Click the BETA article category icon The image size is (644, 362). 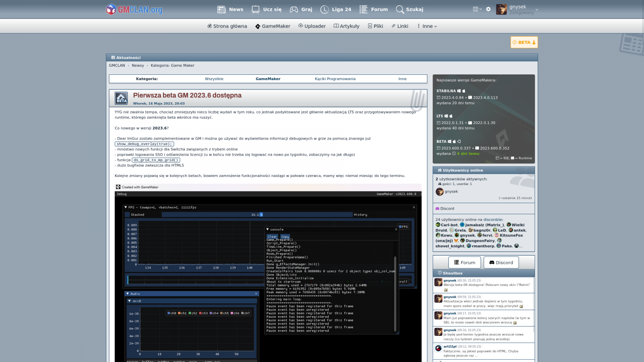(x=121, y=98)
